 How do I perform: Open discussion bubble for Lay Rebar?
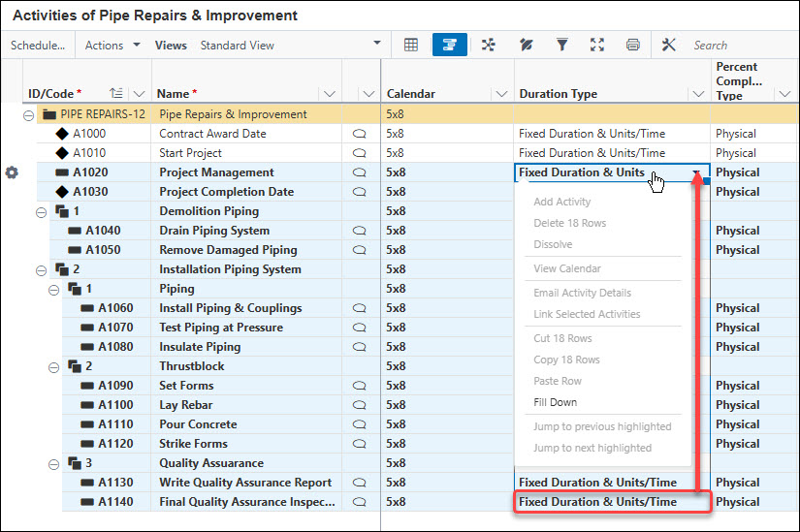pyautogui.click(x=359, y=405)
